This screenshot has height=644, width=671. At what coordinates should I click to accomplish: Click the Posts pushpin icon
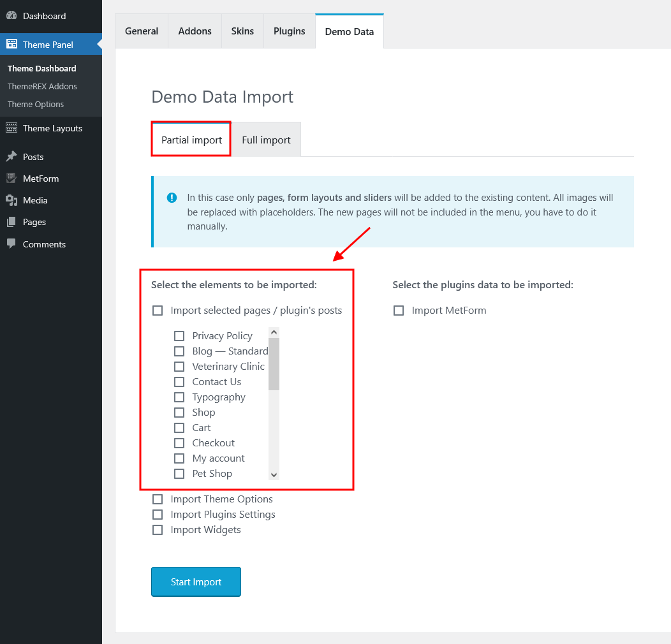click(x=11, y=157)
